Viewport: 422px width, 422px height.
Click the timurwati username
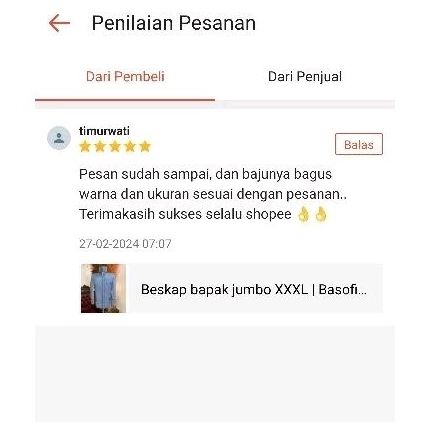[x=104, y=131]
